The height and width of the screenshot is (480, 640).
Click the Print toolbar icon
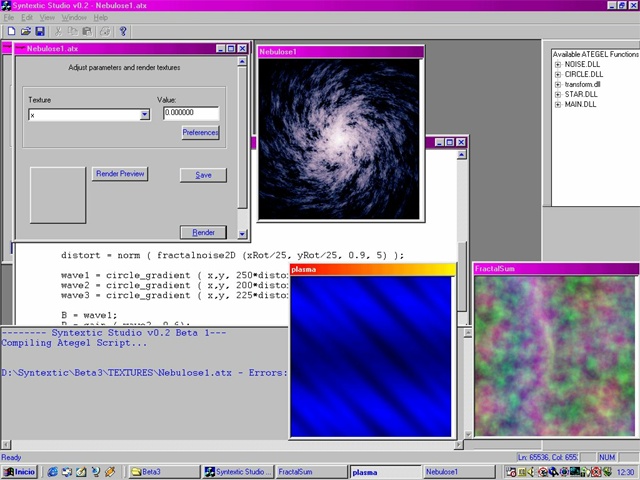107,31
